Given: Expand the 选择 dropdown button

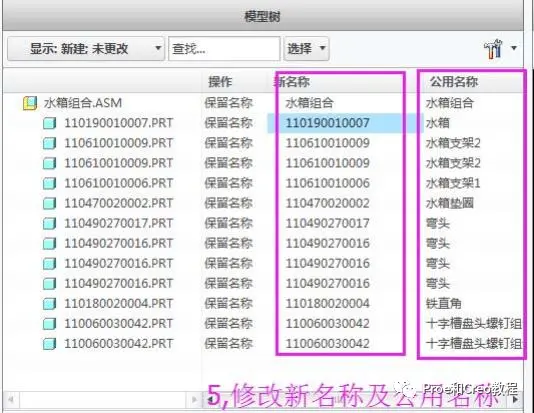Looking at the screenshot, I should 307,49.
